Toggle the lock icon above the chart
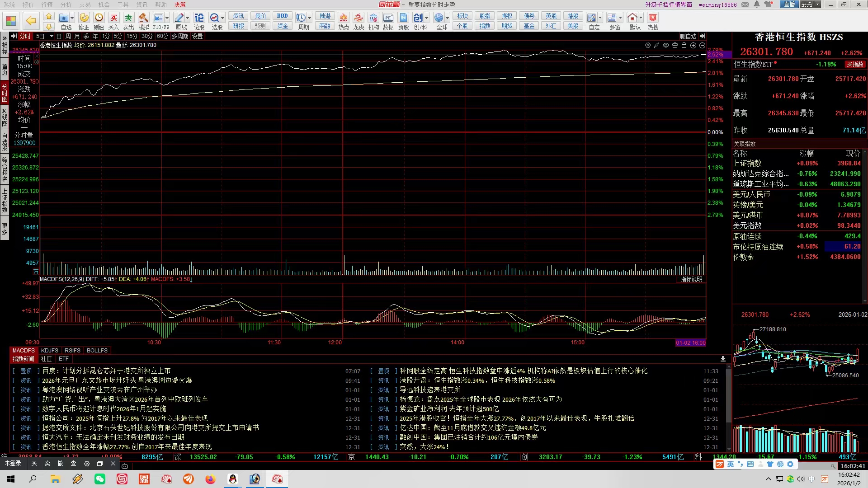Viewport: 868px width, 488px height. [x=684, y=45]
